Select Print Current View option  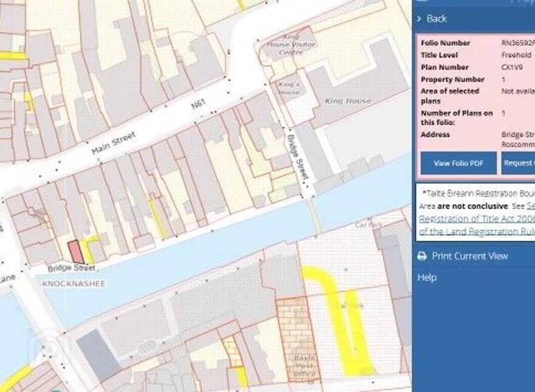470,256
